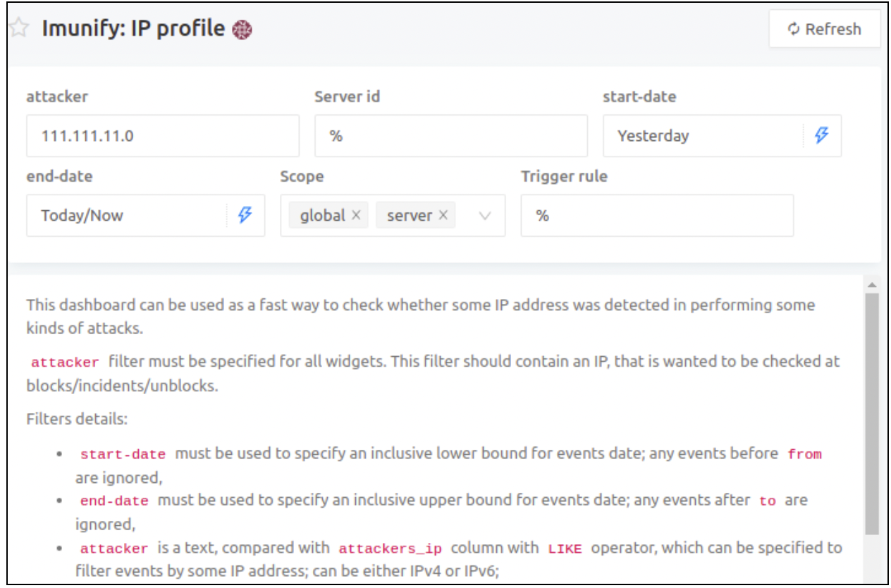Expand the Scope dropdown arrow
The image size is (891, 588).
[485, 216]
